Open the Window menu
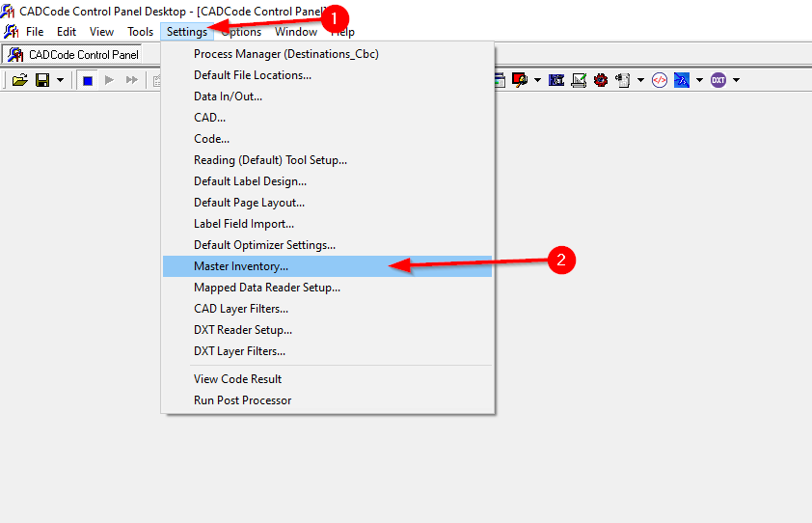 296,32
